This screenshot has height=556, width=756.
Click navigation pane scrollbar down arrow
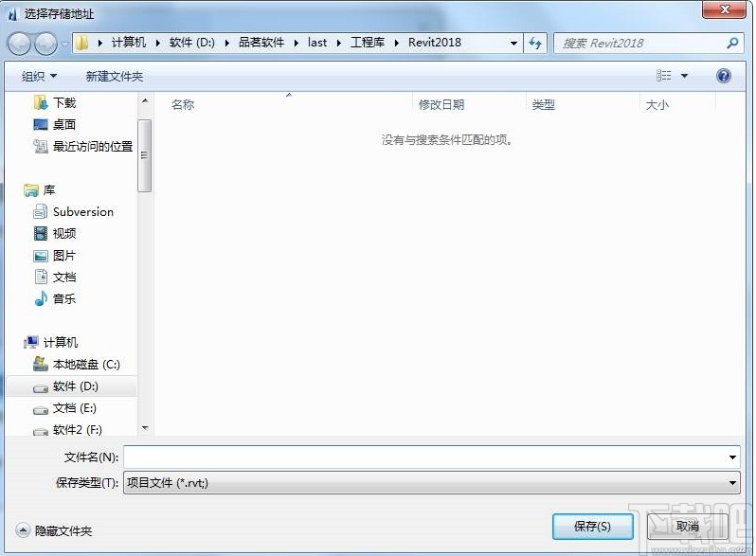145,428
